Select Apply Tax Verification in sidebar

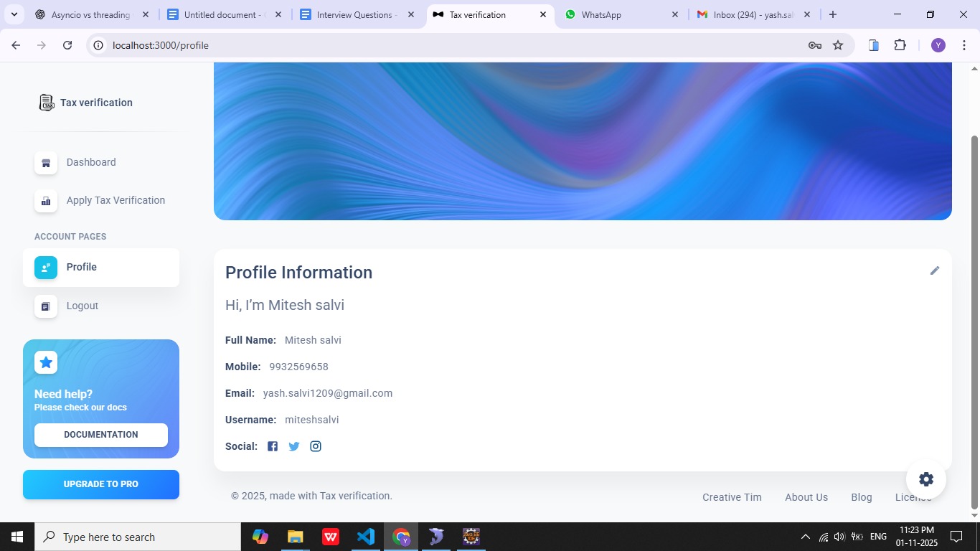point(116,200)
